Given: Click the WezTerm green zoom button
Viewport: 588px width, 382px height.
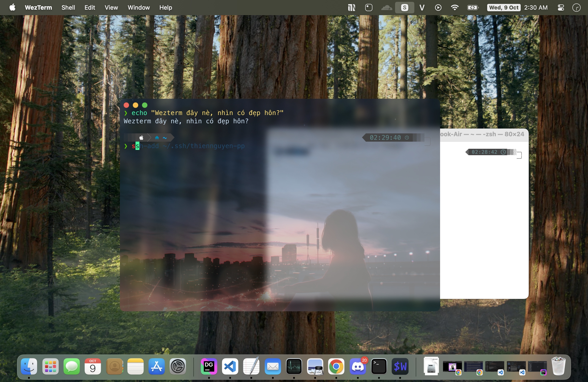Looking at the screenshot, I should coord(145,105).
